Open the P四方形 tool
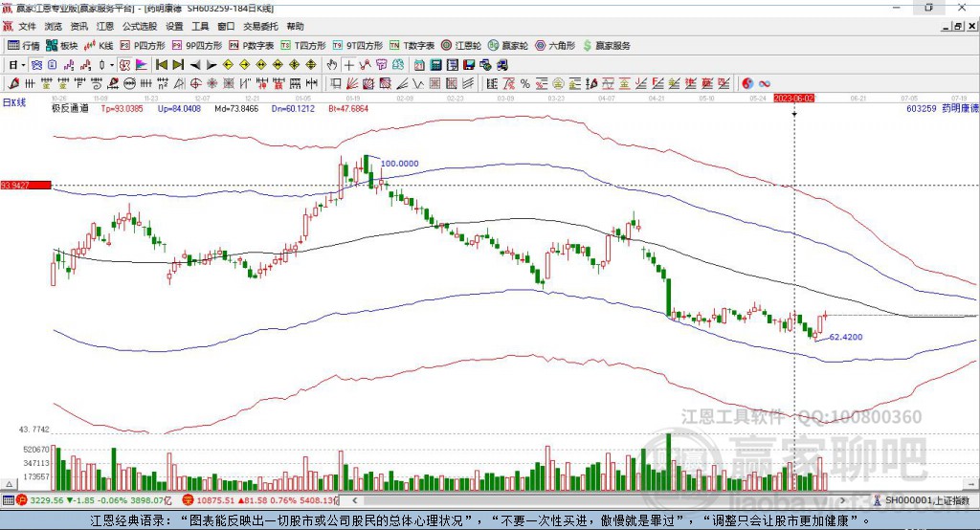Image resolution: width=980 pixels, height=530 pixels. [x=143, y=46]
